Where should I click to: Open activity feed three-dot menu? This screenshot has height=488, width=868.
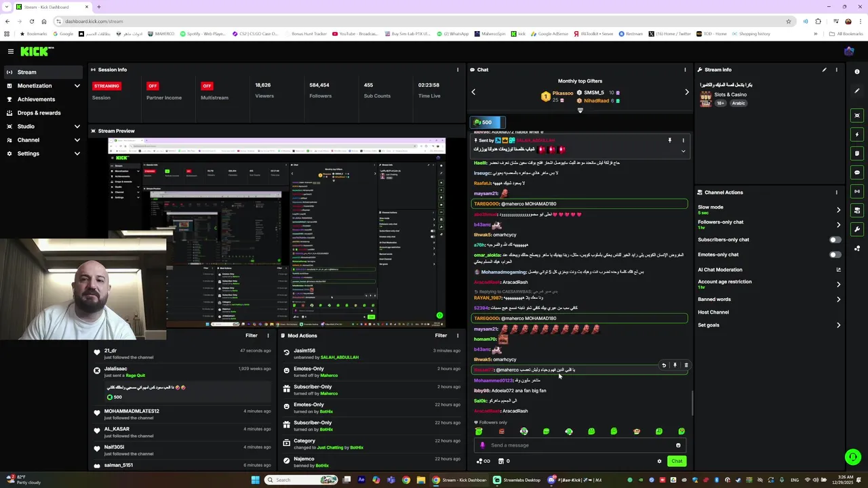tap(268, 335)
